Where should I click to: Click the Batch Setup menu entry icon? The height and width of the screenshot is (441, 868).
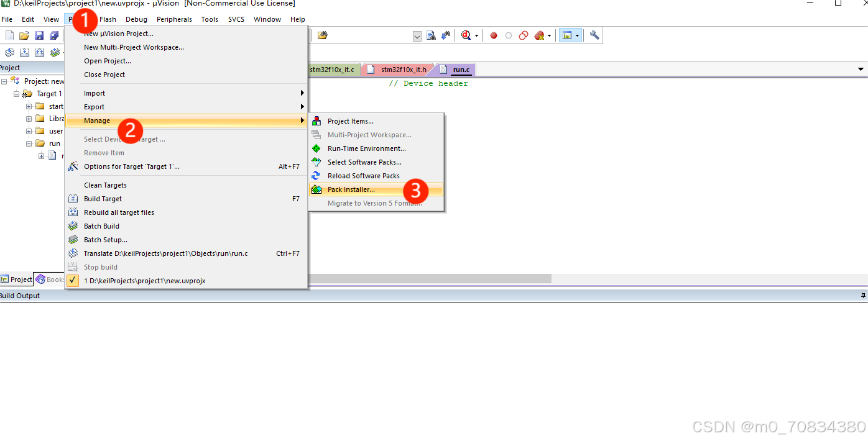point(73,240)
